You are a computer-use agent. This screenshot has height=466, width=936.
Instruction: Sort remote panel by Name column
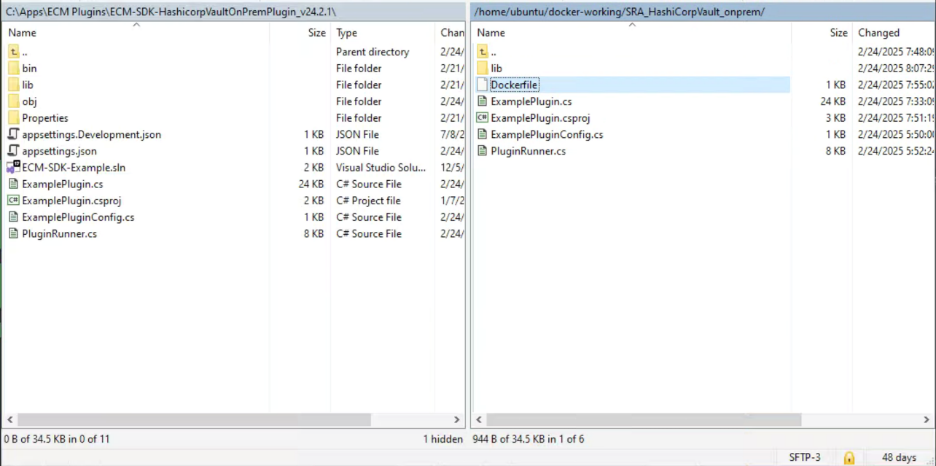632,32
